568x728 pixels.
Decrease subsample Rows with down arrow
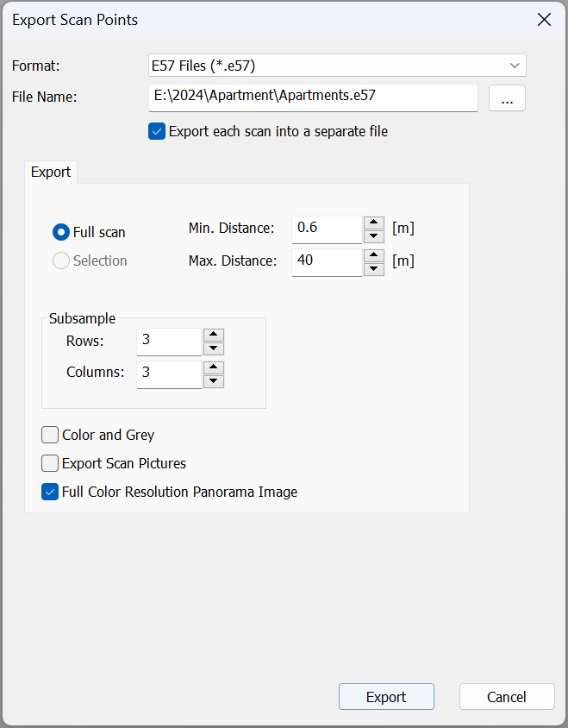click(213, 348)
